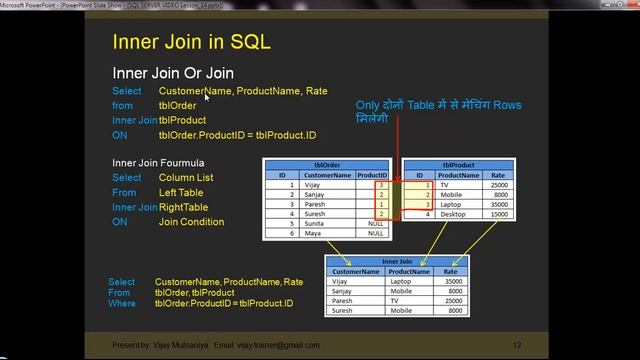Click "tblProduct" in the first query's Inner Join line

[182, 120]
